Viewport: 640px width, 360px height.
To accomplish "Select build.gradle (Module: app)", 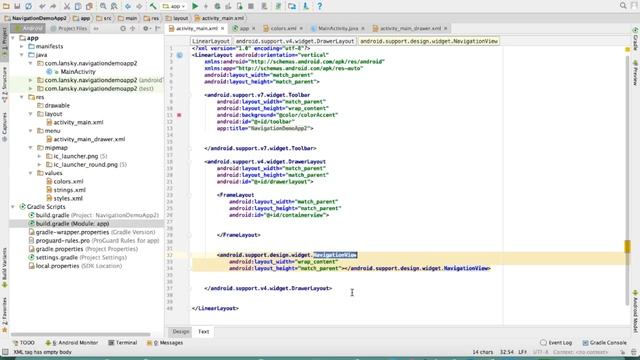I will coord(72,224).
